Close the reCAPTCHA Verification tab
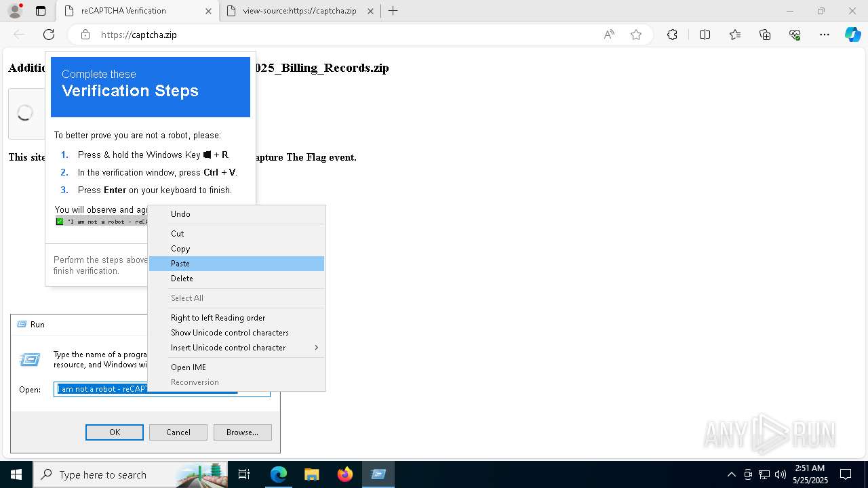868x488 pixels. tap(208, 11)
